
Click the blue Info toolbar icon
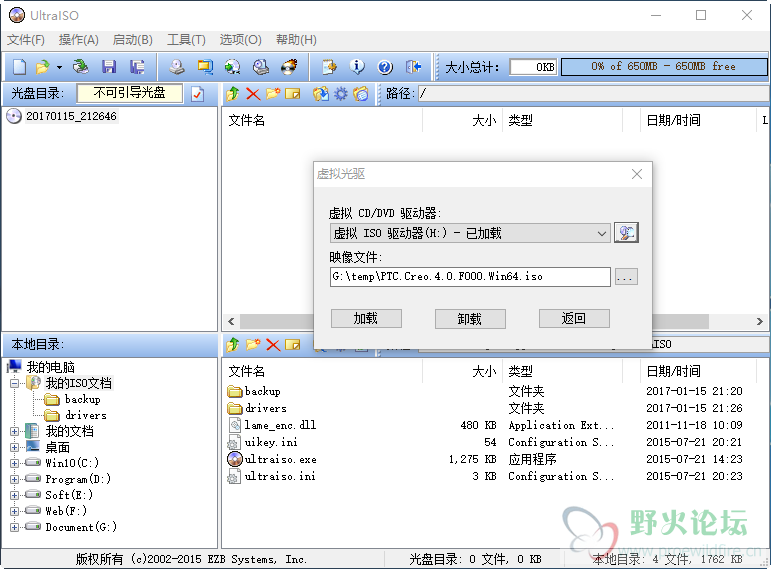coord(357,66)
